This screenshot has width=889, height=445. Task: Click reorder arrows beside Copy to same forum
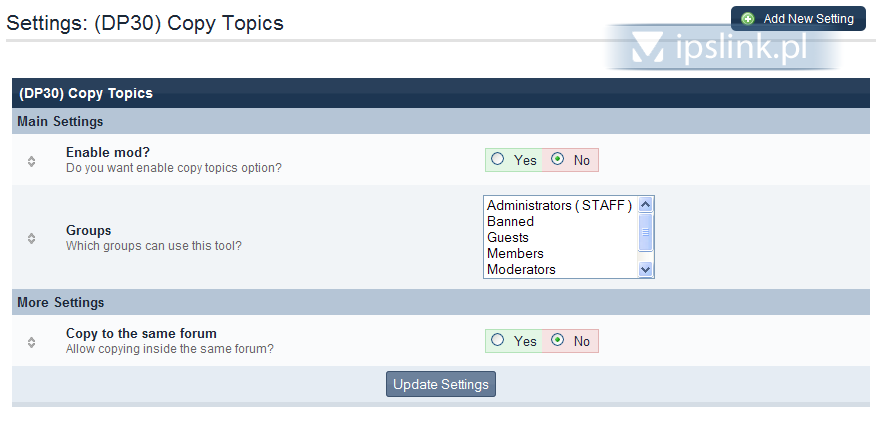pyautogui.click(x=31, y=342)
